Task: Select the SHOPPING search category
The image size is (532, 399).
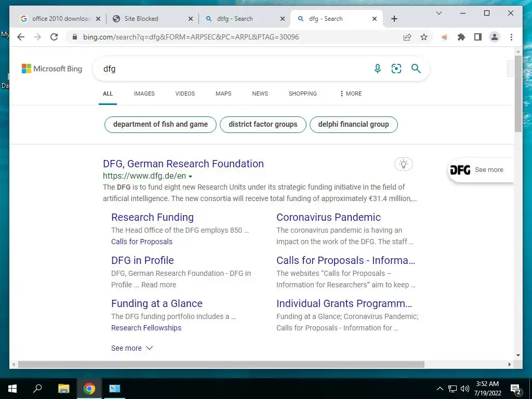Action: pos(303,94)
